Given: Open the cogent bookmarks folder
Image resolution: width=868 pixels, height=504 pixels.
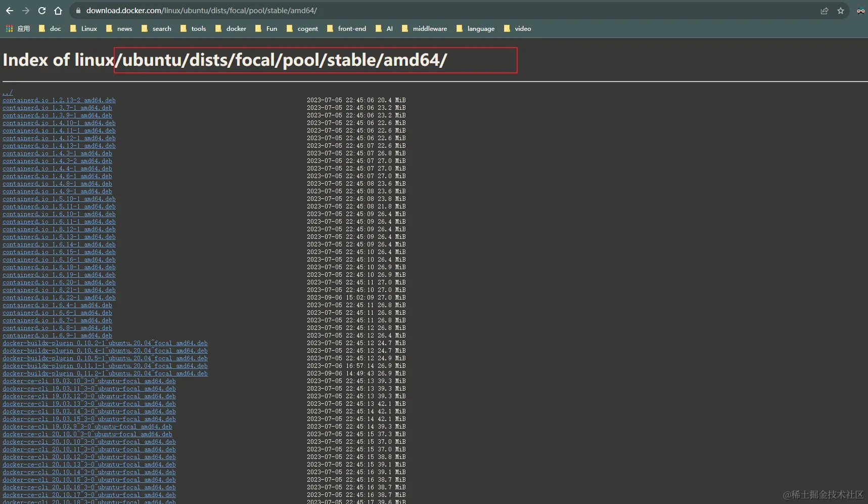Looking at the screenshot, I should [302, 29].
